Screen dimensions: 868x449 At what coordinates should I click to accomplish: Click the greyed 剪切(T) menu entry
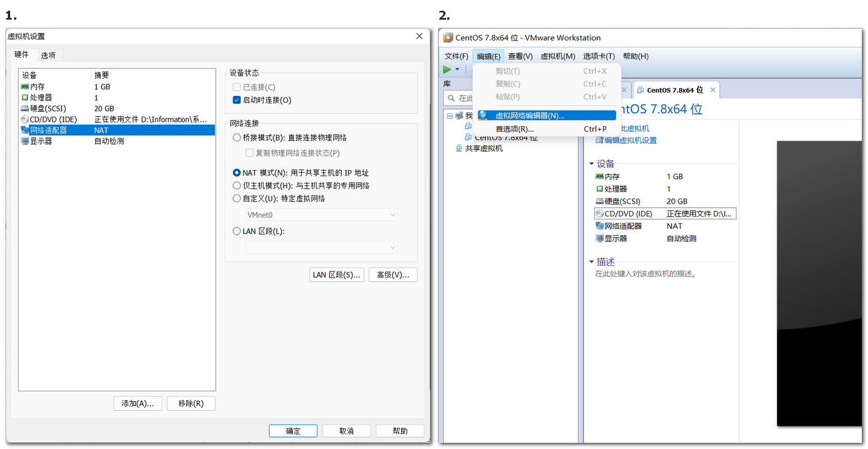point(547,71)
